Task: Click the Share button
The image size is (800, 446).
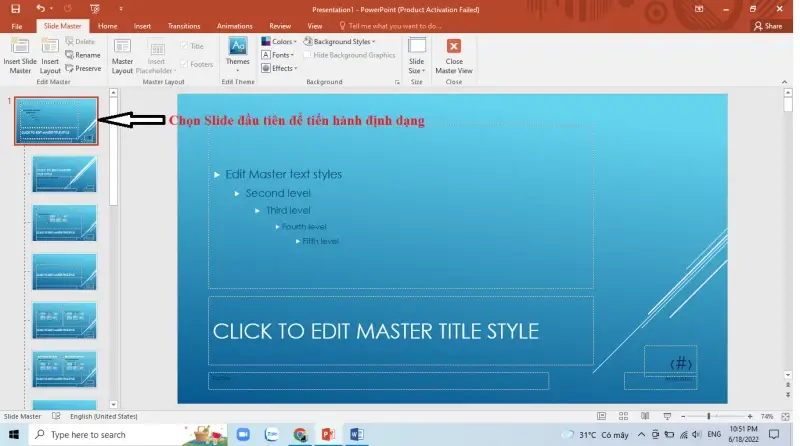Action: 768,26
